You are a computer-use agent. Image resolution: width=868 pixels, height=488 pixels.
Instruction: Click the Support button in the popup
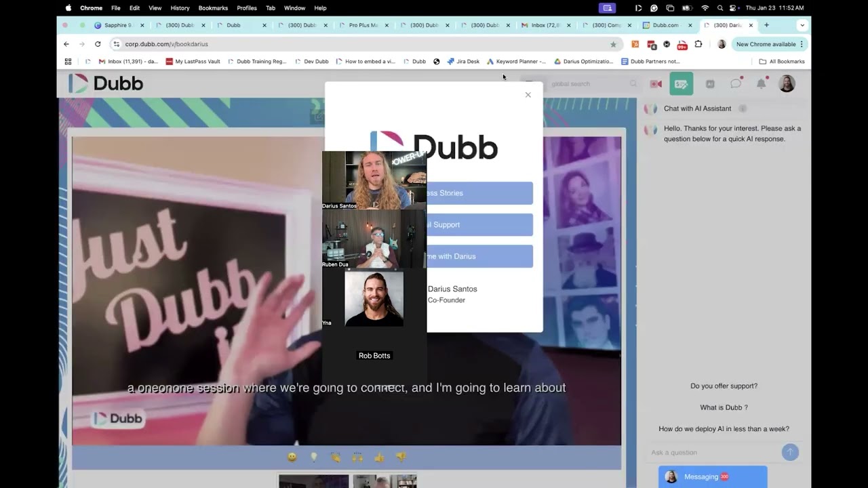click(479, 224)
